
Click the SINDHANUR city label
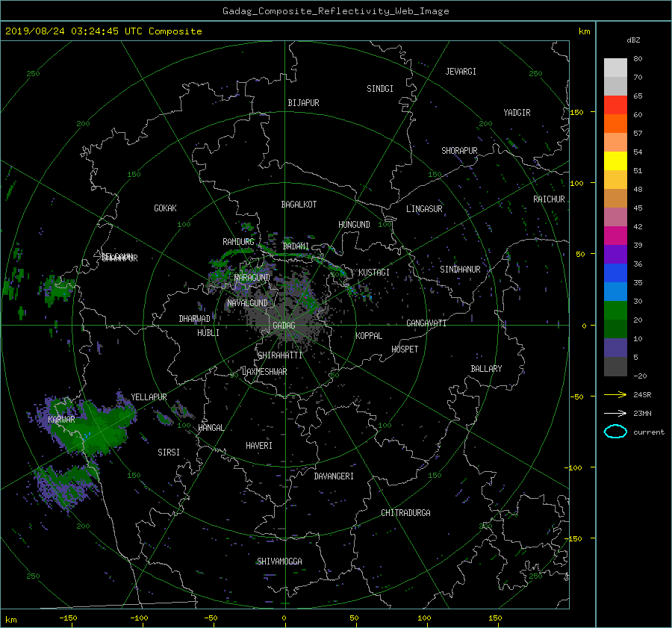(x=460, y=270)
